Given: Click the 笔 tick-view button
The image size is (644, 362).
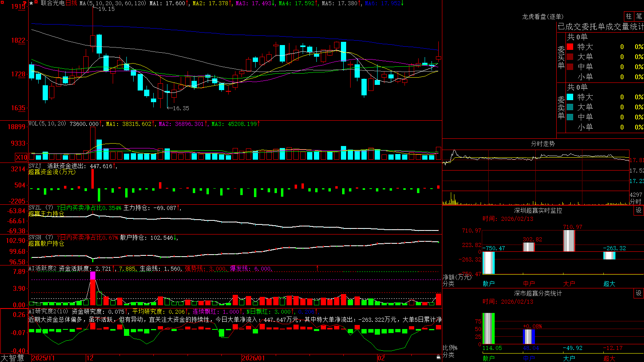Looking at the screenshot, I should point(639,16).
